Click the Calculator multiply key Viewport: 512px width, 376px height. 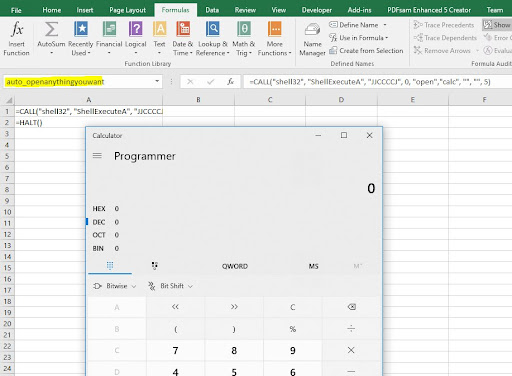351,350
